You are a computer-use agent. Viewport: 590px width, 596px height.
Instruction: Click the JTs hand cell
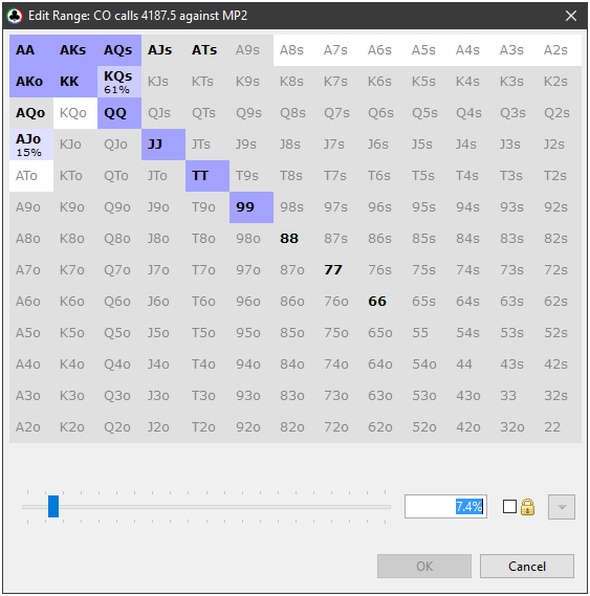click(x=208, y=144)
